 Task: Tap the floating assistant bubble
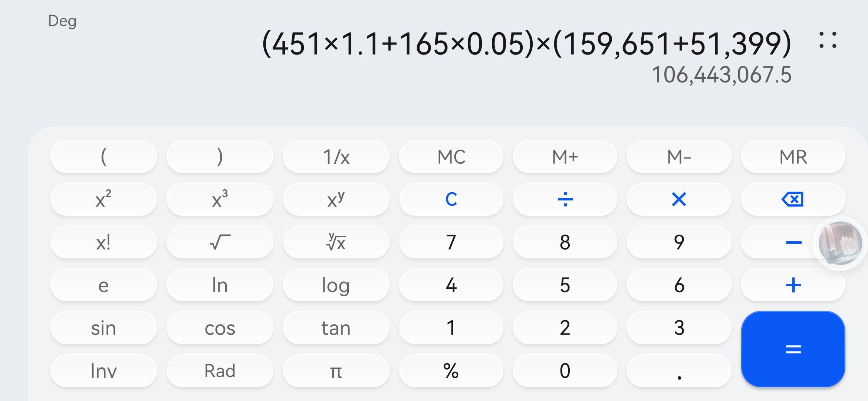840,243
